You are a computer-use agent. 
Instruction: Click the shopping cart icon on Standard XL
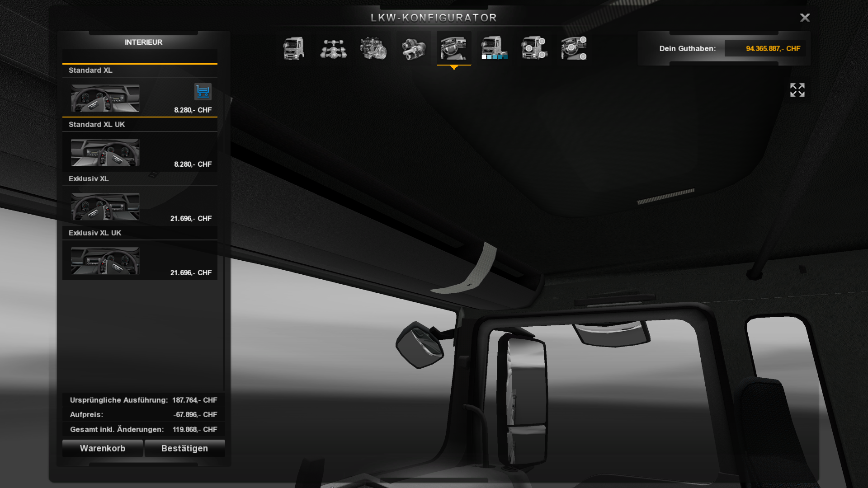coord(203,91)
